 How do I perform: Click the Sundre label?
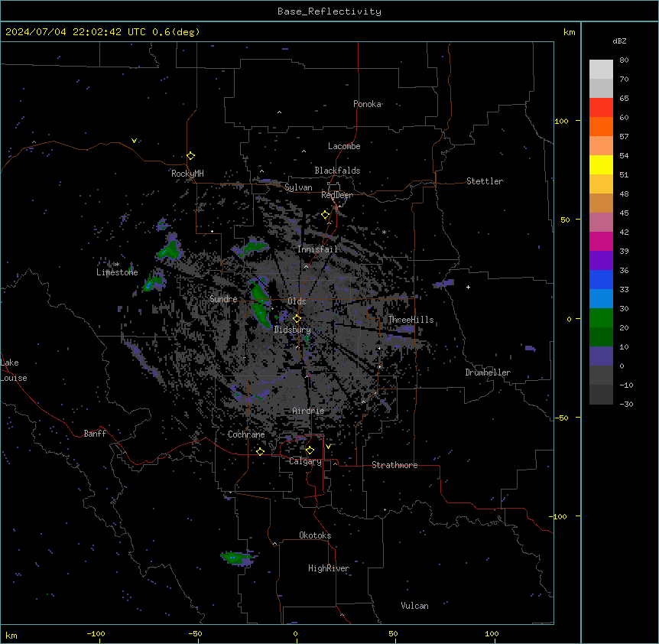tap(223, 299)
